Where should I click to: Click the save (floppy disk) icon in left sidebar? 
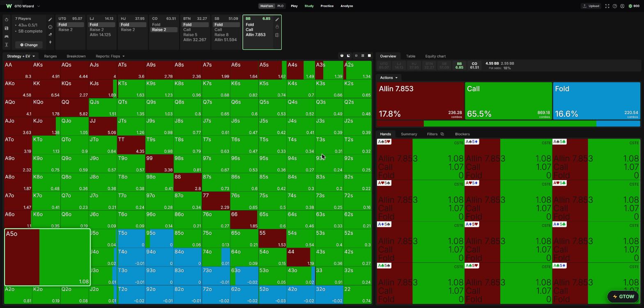coord(7,28)
